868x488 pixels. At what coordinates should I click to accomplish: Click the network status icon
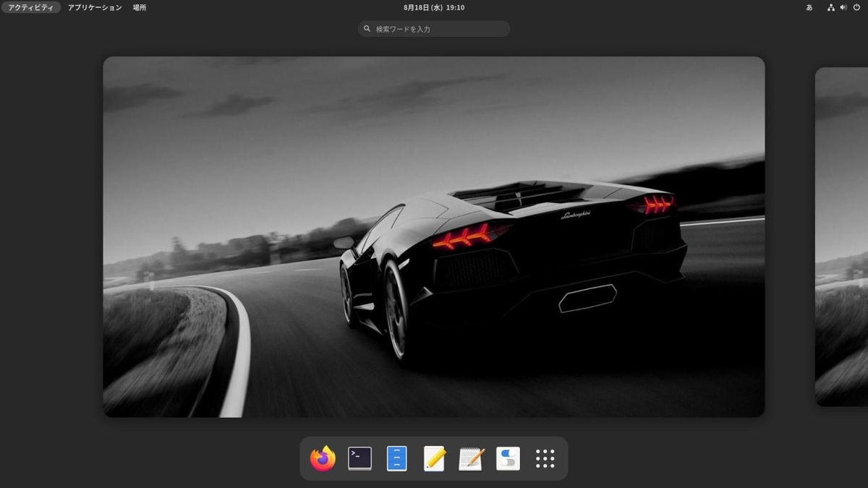[x=831, y=7]
